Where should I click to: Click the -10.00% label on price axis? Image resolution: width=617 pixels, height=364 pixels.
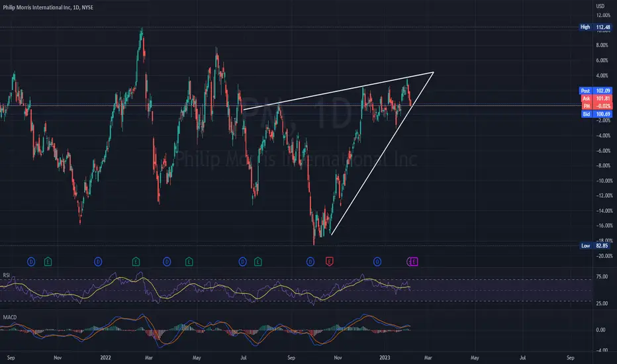point(604,181)
